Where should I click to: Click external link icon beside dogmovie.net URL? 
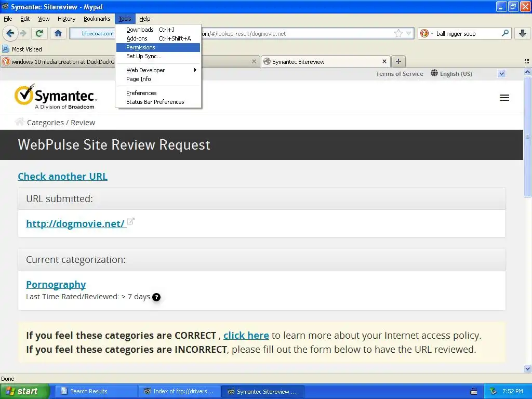coord(130,221)
